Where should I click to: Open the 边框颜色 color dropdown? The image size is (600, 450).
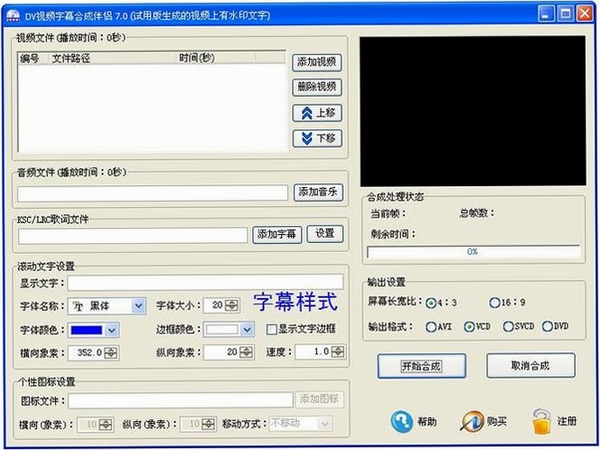(x=247, y=330)
